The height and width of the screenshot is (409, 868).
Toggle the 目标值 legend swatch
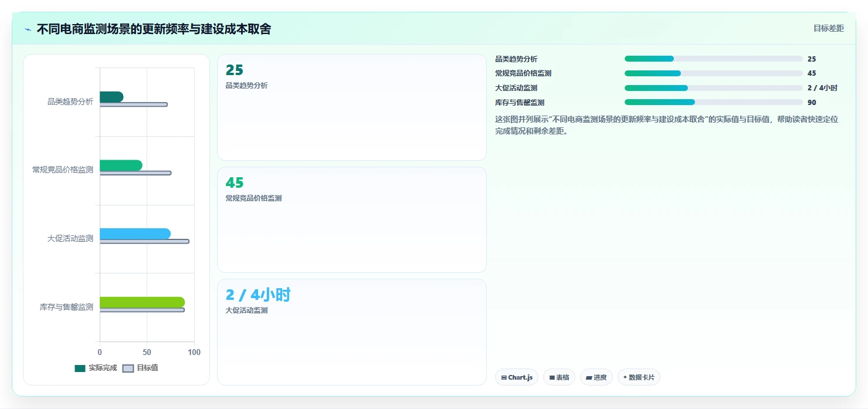128,369
